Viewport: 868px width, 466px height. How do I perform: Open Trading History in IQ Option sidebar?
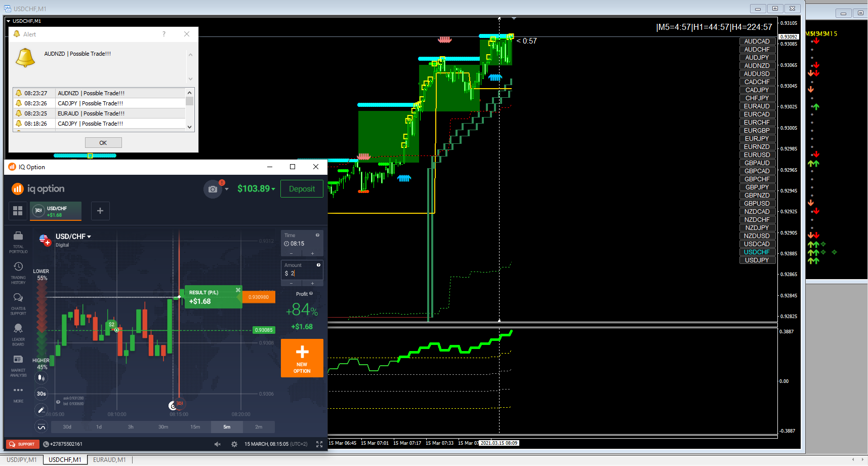[18, 273]
